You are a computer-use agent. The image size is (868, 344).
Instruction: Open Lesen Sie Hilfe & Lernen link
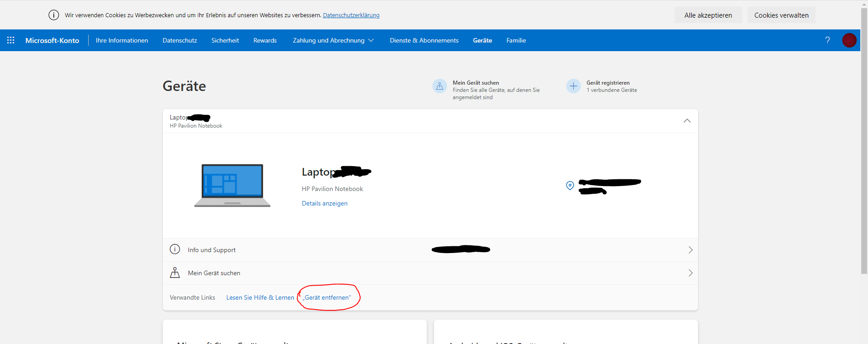pos(260,297)
